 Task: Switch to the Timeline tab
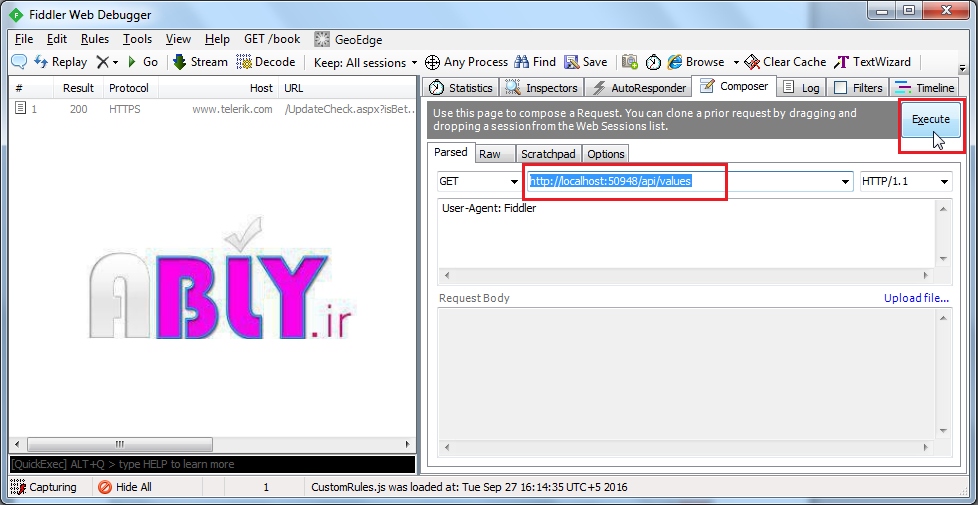(924, 88)
